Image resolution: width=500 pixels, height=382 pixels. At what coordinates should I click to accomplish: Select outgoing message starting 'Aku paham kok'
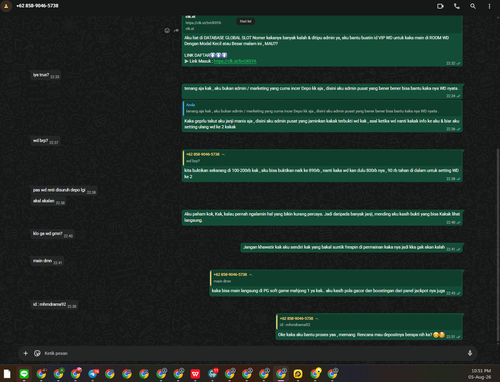click(x=322, y=218)
